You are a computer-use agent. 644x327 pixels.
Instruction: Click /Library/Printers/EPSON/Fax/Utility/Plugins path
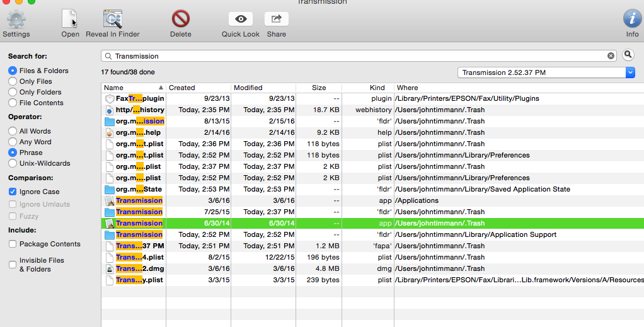click(467, 98)
